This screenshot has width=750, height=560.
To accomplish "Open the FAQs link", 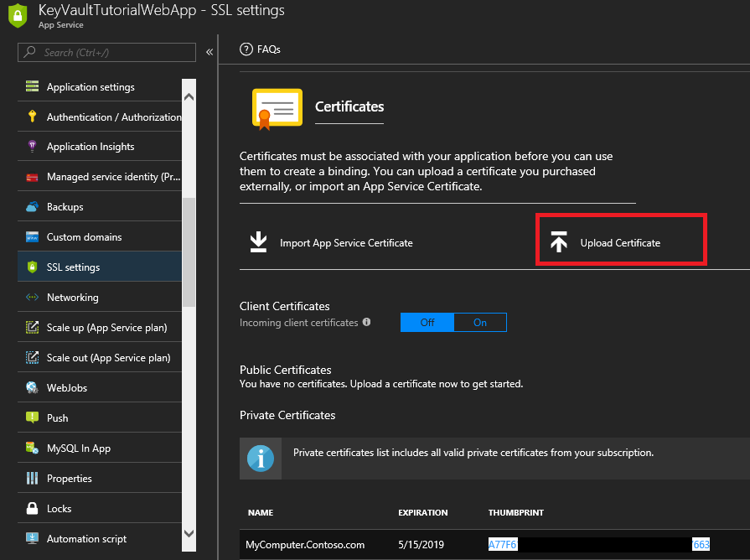I will point(269,49).
